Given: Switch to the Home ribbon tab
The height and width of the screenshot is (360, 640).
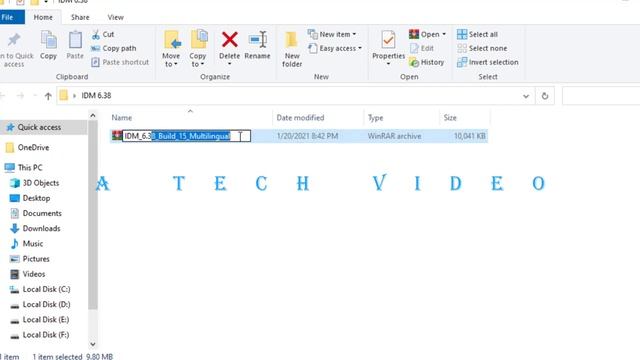Looking at the screenshot, I should click(43, 17).
